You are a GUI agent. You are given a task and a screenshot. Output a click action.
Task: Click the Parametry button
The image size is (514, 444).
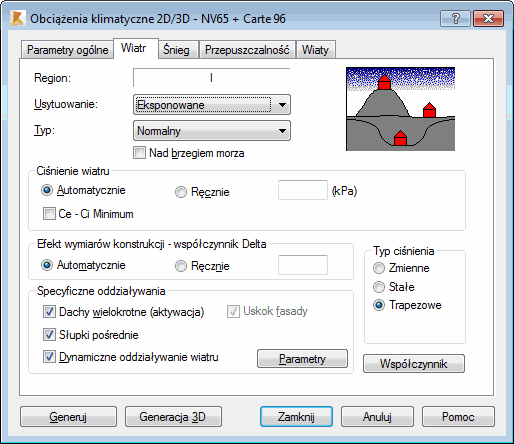pyautogui.click(x=302, y=359)
